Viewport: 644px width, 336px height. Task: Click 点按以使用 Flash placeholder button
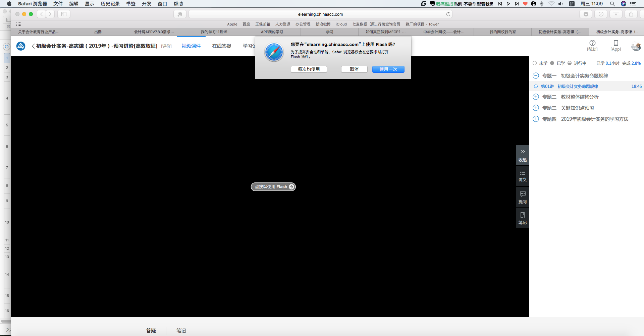coord(273,187)
